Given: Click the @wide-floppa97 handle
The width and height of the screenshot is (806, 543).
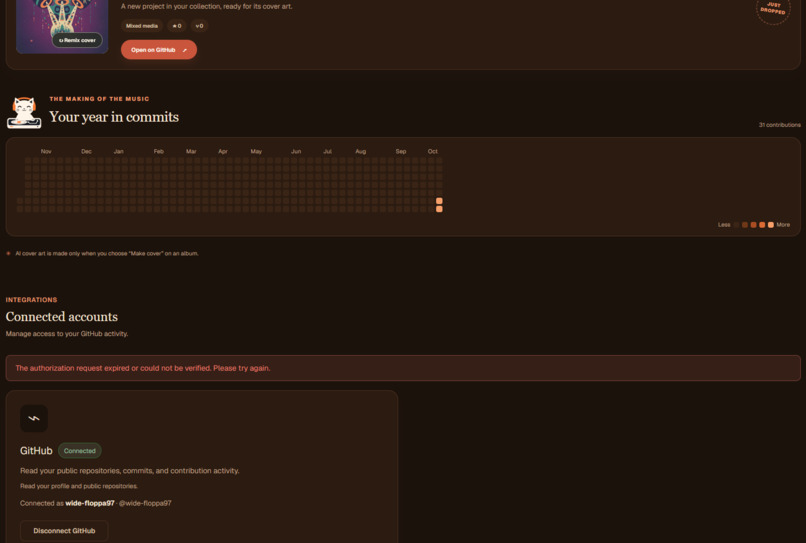Looking at the screenshot, I should pyautogui.click(x=145, y=503).
